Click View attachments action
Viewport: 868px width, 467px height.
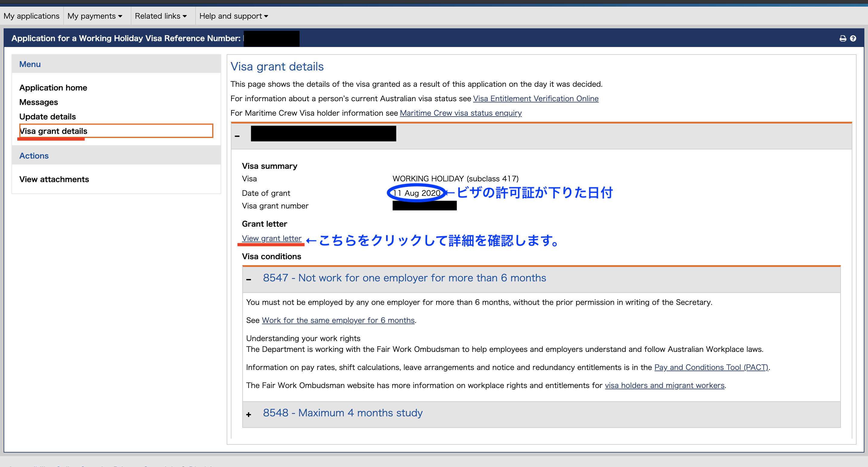[54, 179]
